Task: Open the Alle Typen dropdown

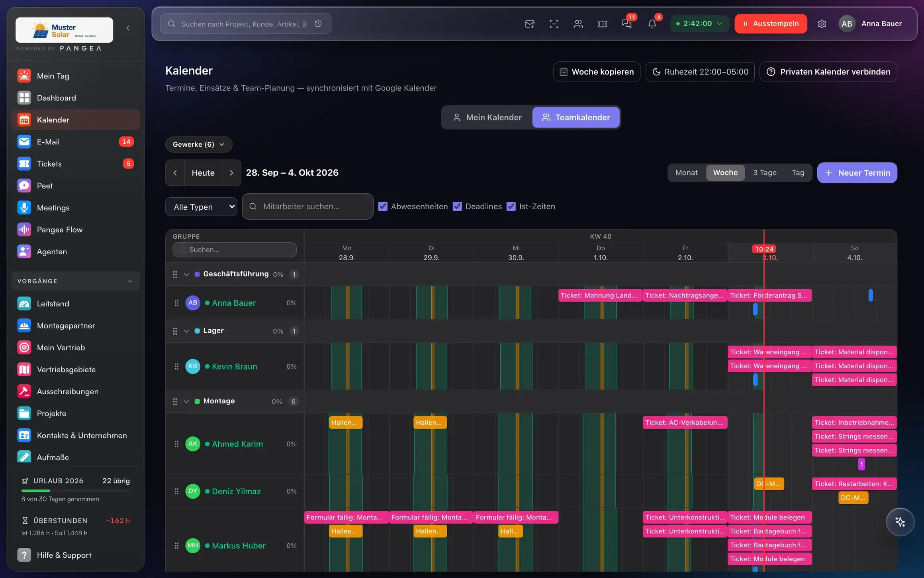Action: [201, 206]
